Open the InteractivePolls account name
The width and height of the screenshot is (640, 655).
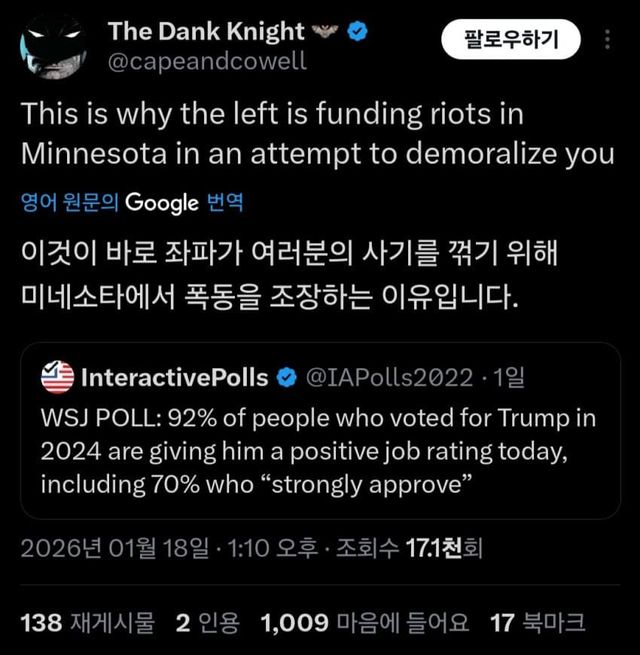(174, 377)
